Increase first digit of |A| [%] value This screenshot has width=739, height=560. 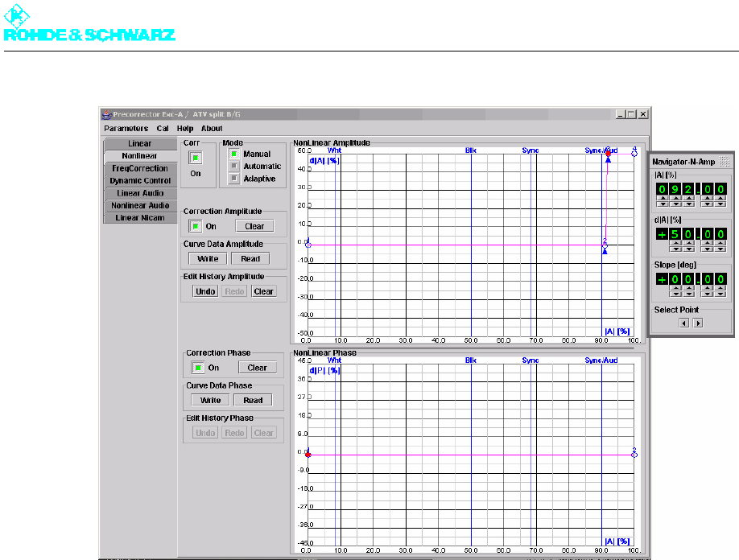point(663,199)
